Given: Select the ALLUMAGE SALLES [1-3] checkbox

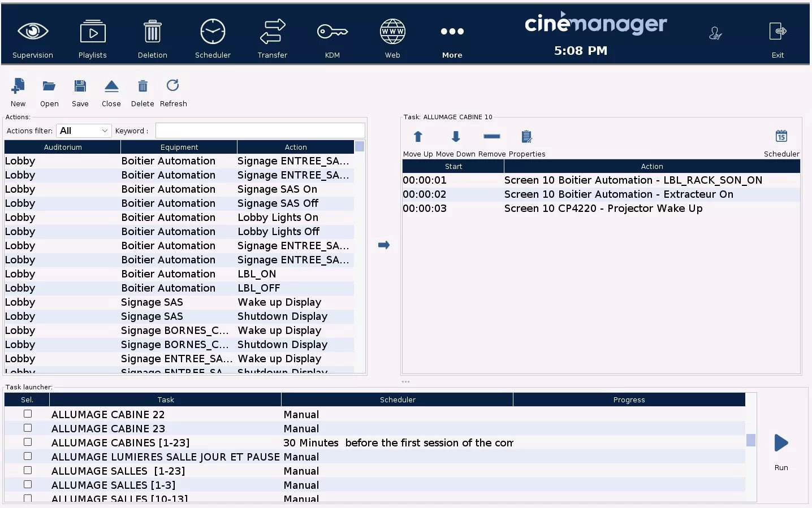Looking at the screenshot, I should pyautogui.click(x=28, y=485).
